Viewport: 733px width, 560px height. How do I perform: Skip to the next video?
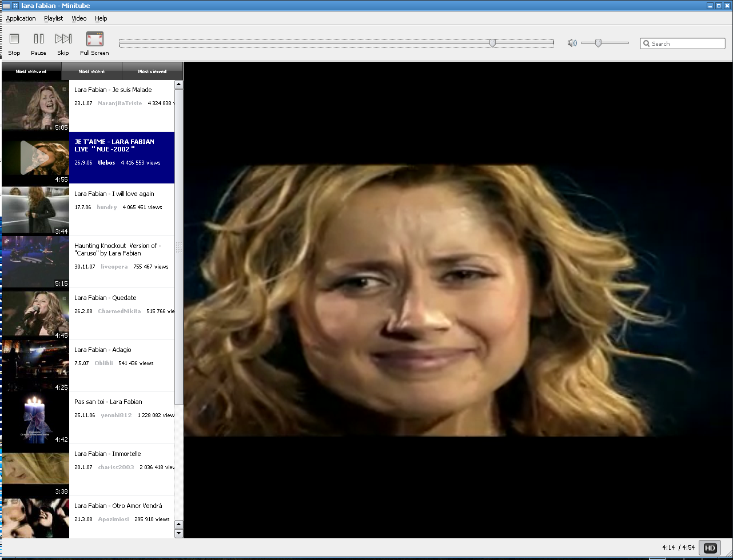coord(63,44)
